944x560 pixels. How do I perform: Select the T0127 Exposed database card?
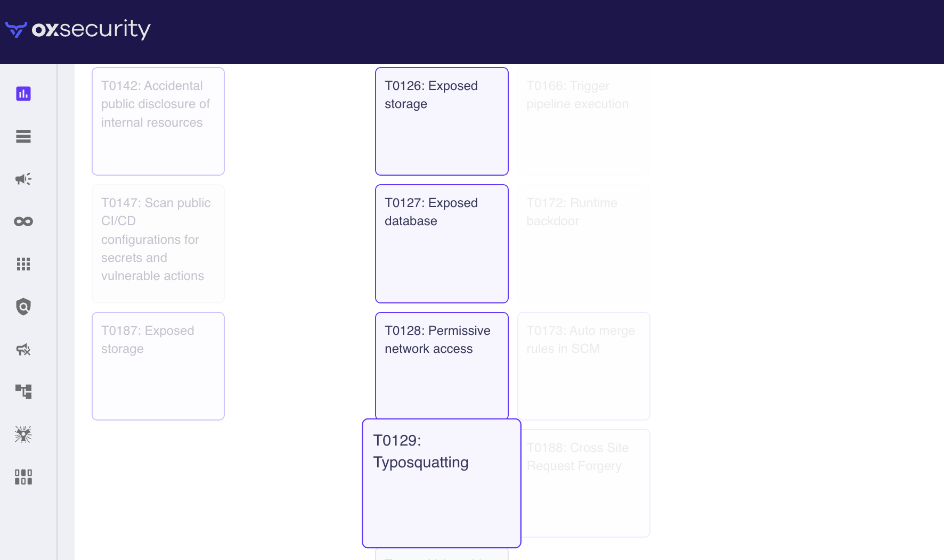pos(442,244)
